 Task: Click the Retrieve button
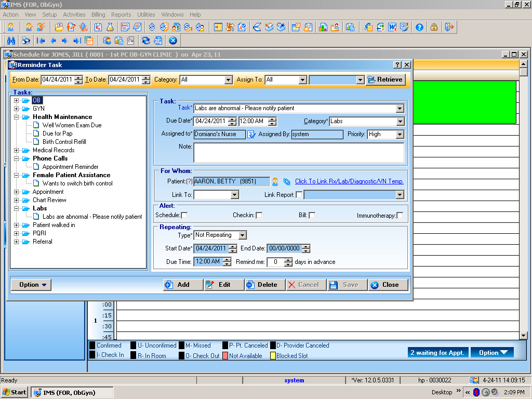pos(385,79)
